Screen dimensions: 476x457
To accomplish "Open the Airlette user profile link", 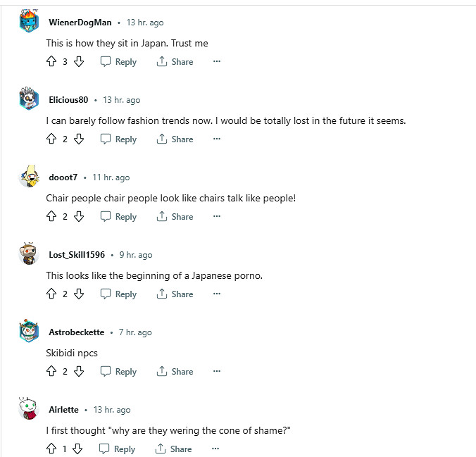I will click(63, 410).
